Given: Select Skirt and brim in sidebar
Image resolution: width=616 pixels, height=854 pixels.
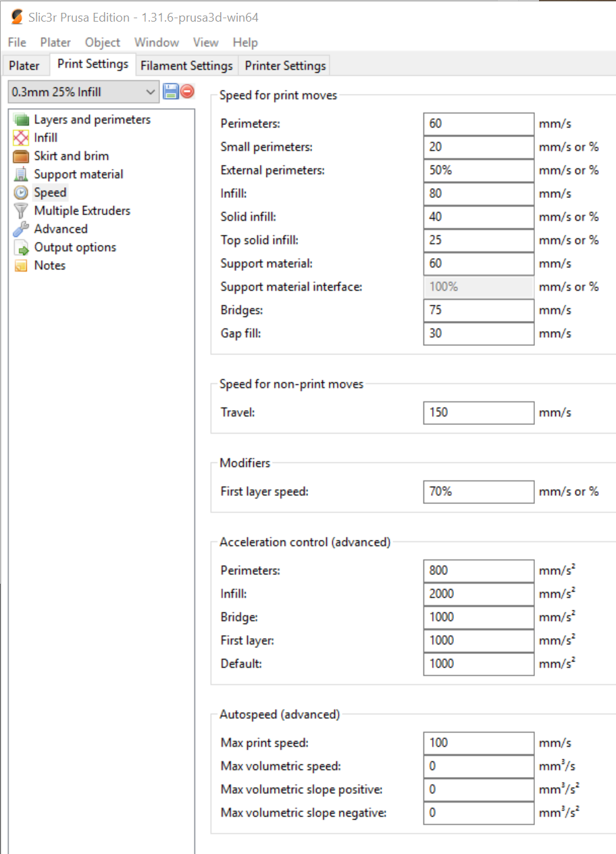Looking at the screenshot, I should pyautogui.click(x=72, y=156).
